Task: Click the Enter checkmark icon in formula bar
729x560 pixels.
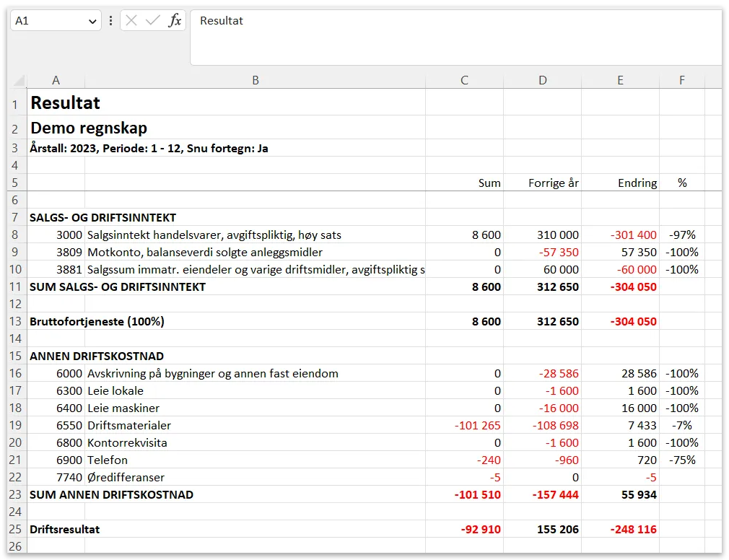Action: click(152, 21)
